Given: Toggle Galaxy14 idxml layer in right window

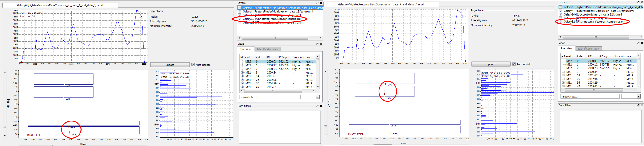Looking at the screenshot, I should [561, 14].
